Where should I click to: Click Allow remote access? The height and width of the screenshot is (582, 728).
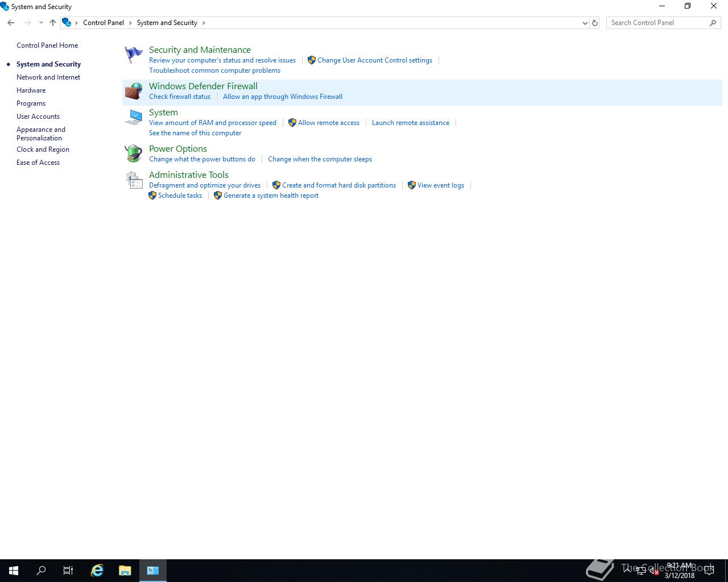(x=329, y=123)
